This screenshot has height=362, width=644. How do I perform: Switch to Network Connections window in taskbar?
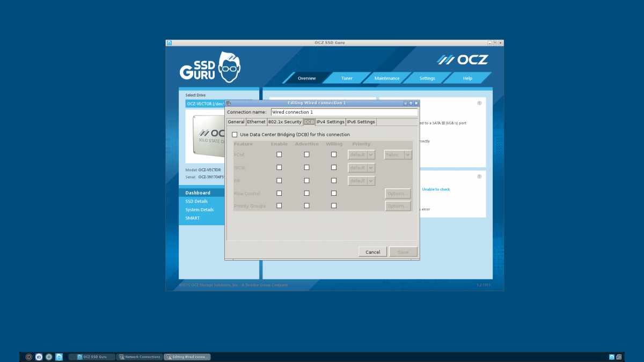coord(139,357)
